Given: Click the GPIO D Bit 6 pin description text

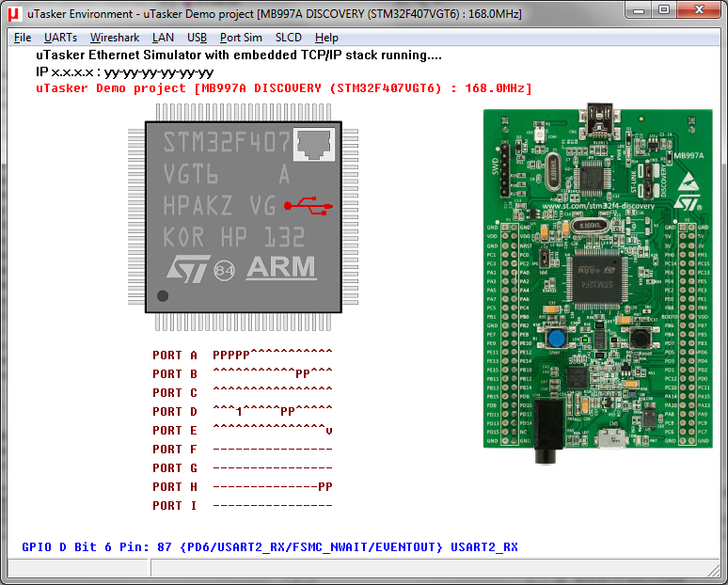Looking at the screenshot, I should [269, 547].
